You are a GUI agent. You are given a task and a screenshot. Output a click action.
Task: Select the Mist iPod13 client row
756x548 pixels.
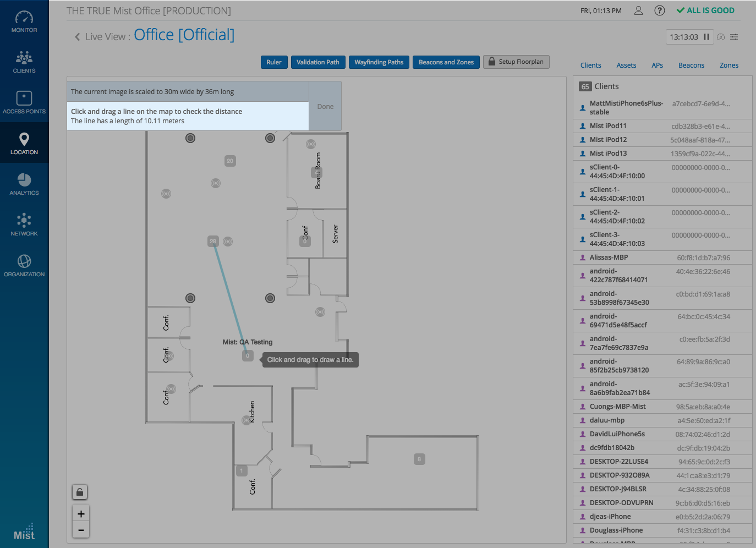[662, 154]
